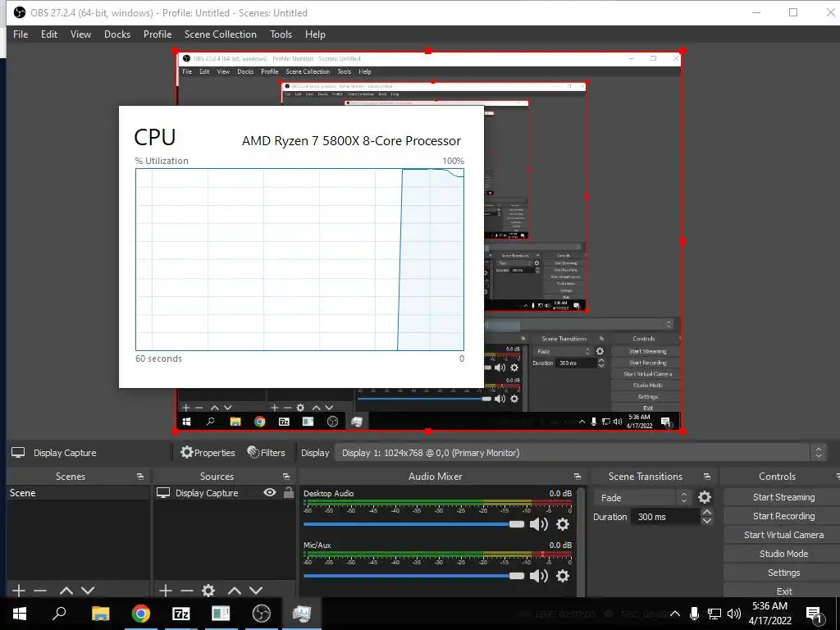
Task: Adjust the Desktop Audio volume slider
Action: pyautogui.click(x=413, y=524)
